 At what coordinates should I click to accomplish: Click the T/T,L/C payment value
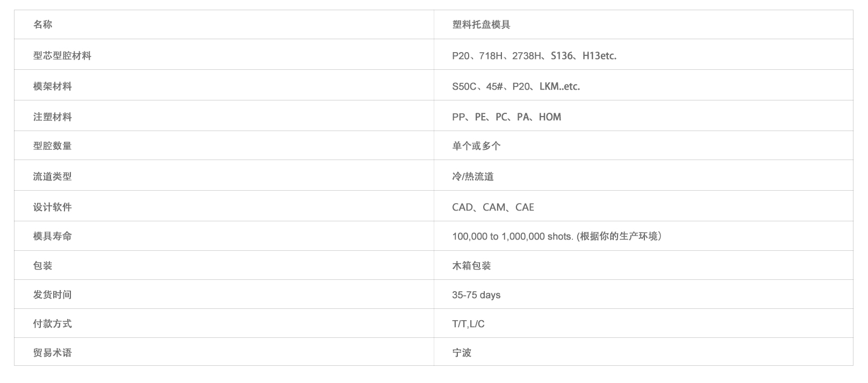coord(468,324)
